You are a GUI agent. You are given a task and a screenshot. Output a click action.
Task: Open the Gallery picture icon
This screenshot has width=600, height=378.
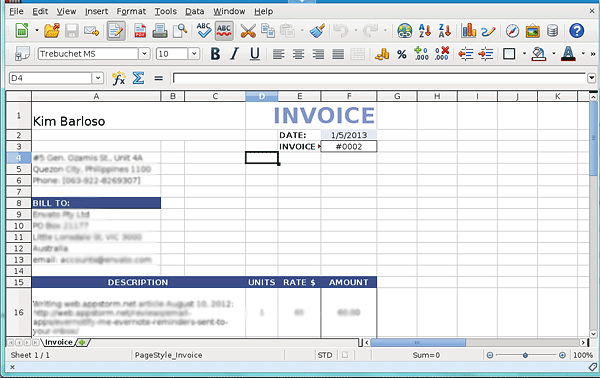coord(532,31)
